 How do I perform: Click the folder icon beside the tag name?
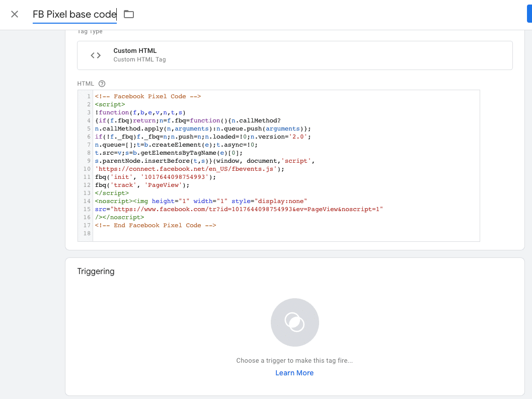[129, 14]
